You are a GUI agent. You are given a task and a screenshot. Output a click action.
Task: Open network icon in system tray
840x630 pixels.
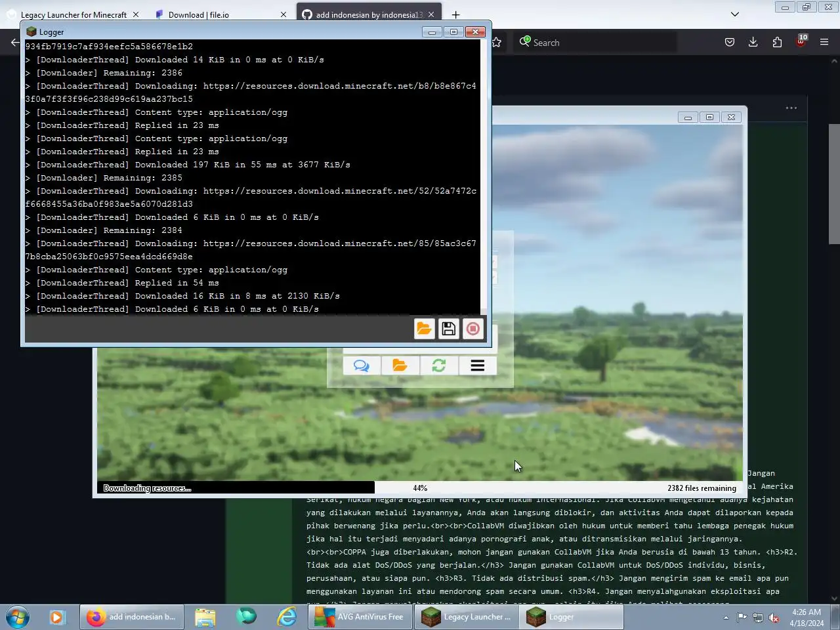[758, 618]
